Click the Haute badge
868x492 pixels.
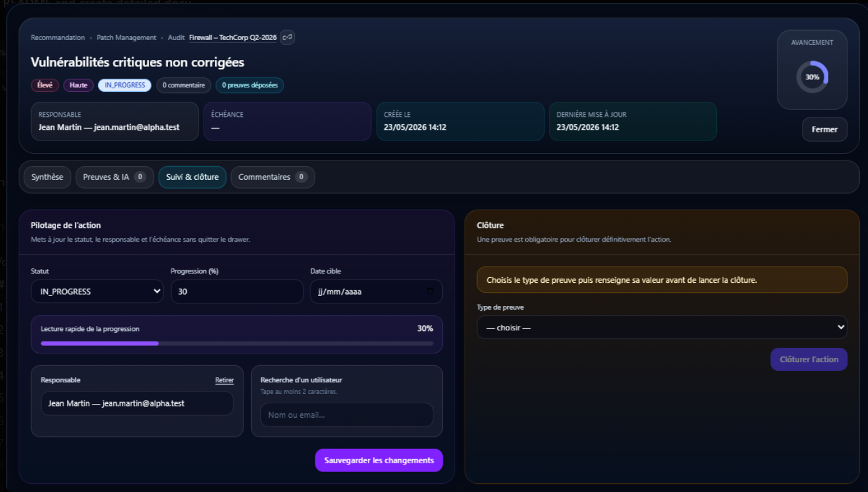pyautogui.click(x=79, y=85)
